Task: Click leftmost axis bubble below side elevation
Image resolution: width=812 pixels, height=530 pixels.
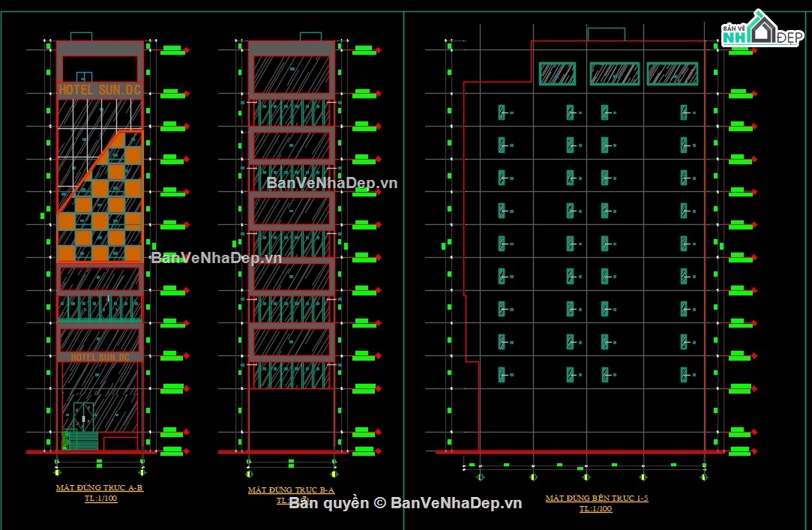Action: click(x=480, y=478)
